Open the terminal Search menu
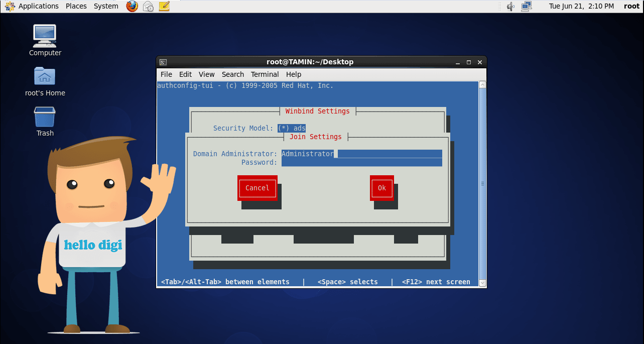Image resolution: width=644 pixels, height=344 pixels. (x=233, y=74)
